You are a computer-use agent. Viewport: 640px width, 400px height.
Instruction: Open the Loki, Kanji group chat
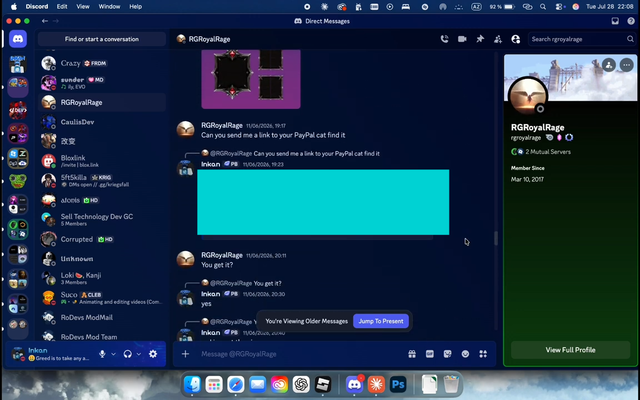tap(102, 278)
